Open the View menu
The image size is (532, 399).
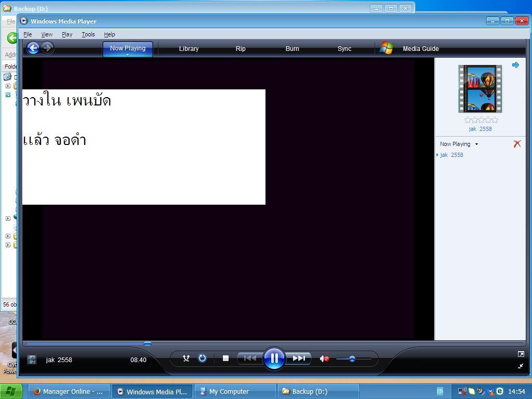point(47,34)
